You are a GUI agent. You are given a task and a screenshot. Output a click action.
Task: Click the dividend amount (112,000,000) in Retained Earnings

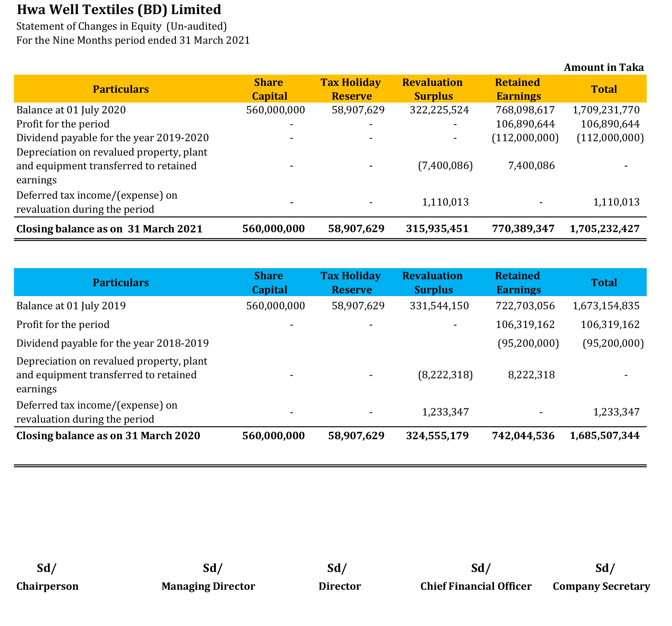525,138
